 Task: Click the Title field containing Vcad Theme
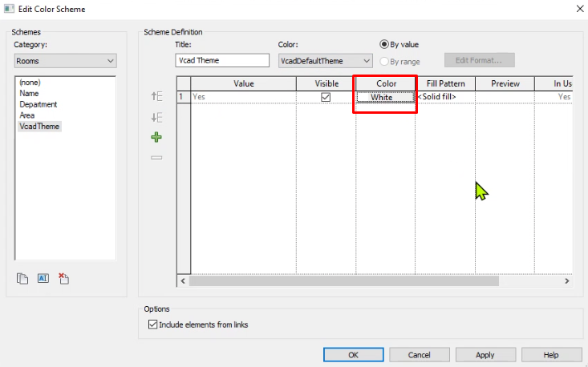(x=222, y=60)
